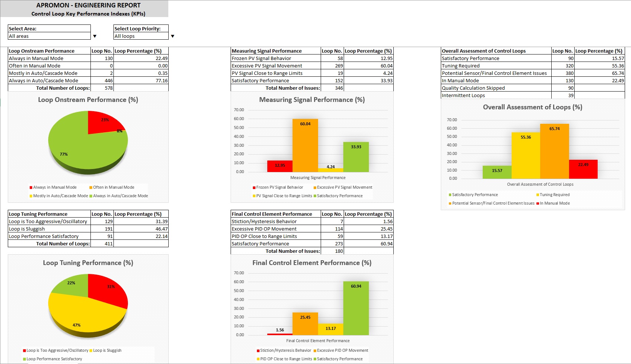Click the orange 25.45 bar in Final Control Element chart
This screenshot has width=631, height=364.
pyautogui.click(x=305, y=324)
